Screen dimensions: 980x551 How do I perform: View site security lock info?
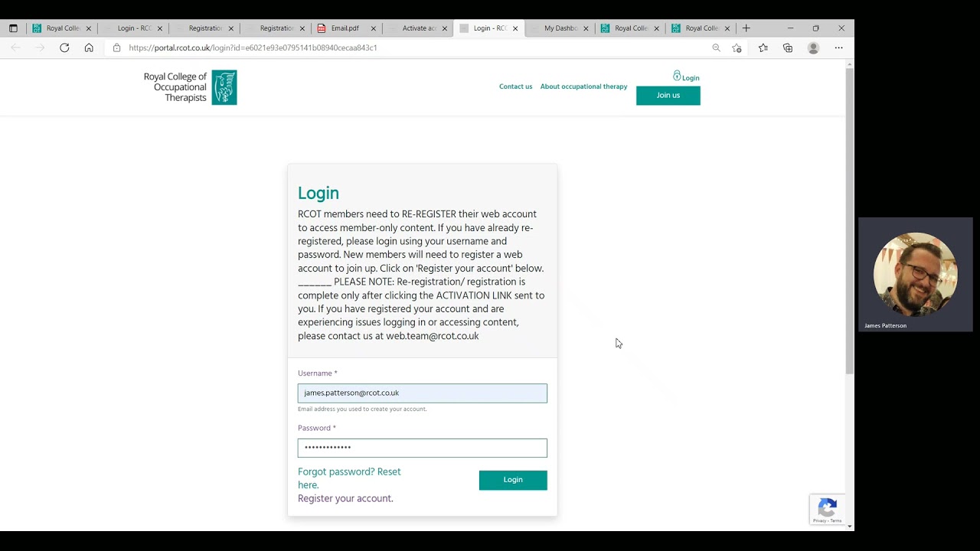[x=116, y=47]
